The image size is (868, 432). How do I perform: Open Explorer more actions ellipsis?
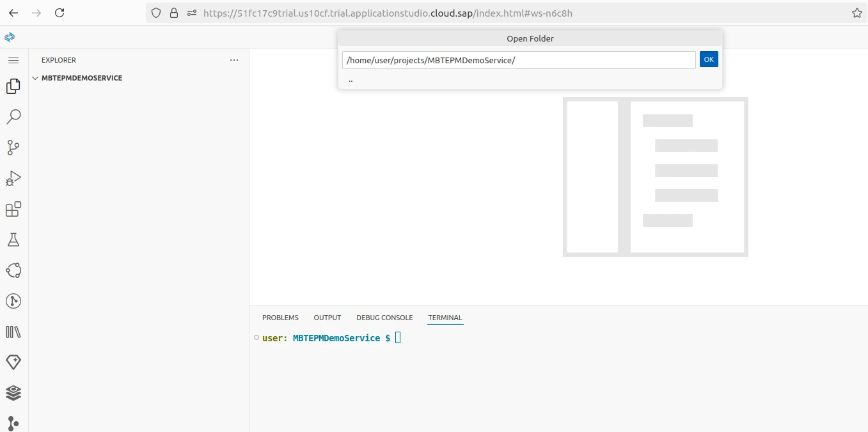pos(234,60)
